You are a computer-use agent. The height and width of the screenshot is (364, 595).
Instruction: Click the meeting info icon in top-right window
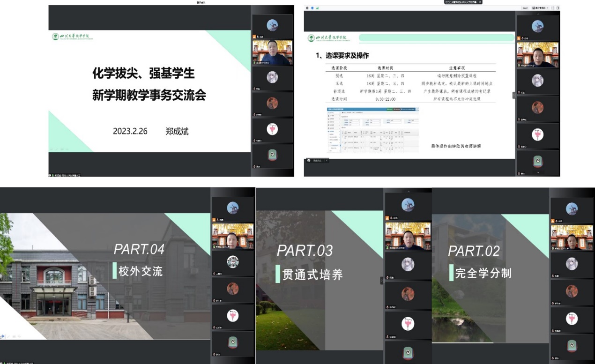click(x=307, y=8)
